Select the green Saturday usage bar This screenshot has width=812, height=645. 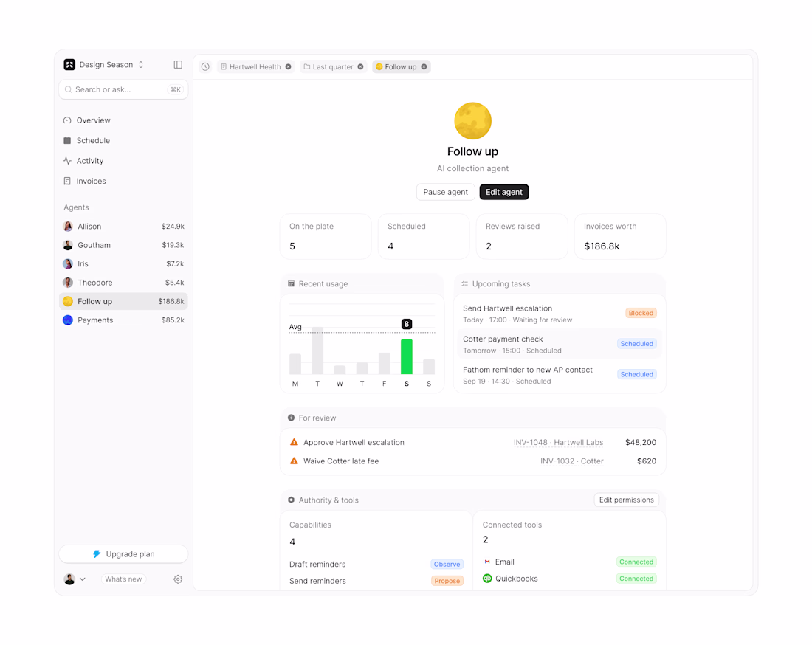pyautogui.click(x=407, y=356)
